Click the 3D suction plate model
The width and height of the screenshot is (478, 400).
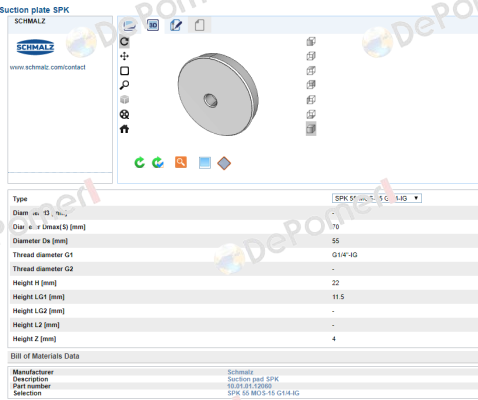(218, 94)
